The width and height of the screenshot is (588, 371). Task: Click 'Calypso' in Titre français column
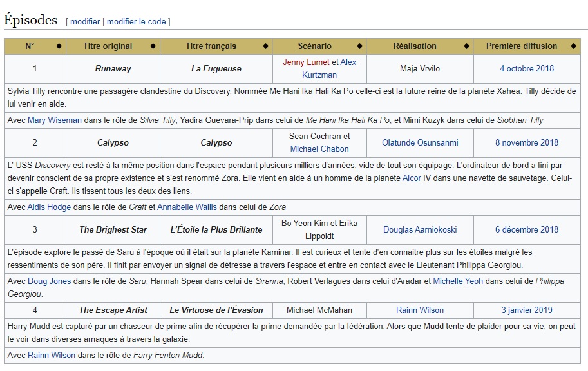click(x=216, y=143)
